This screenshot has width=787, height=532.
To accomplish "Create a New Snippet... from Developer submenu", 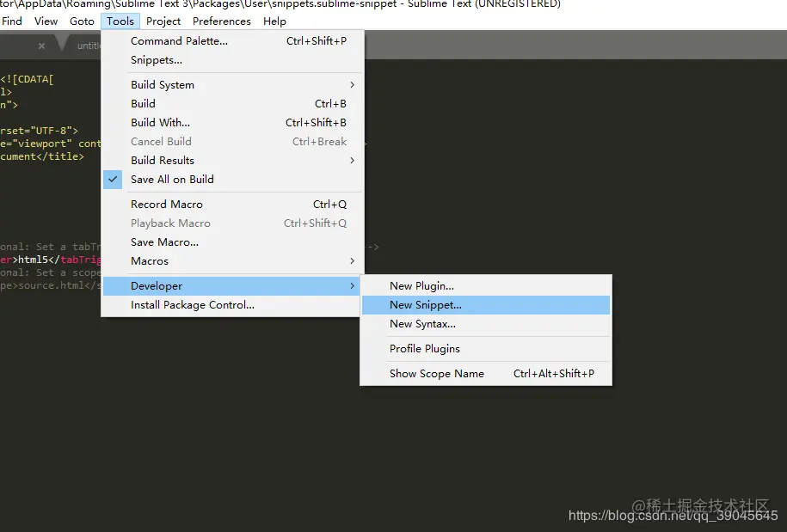I will 486,305.
